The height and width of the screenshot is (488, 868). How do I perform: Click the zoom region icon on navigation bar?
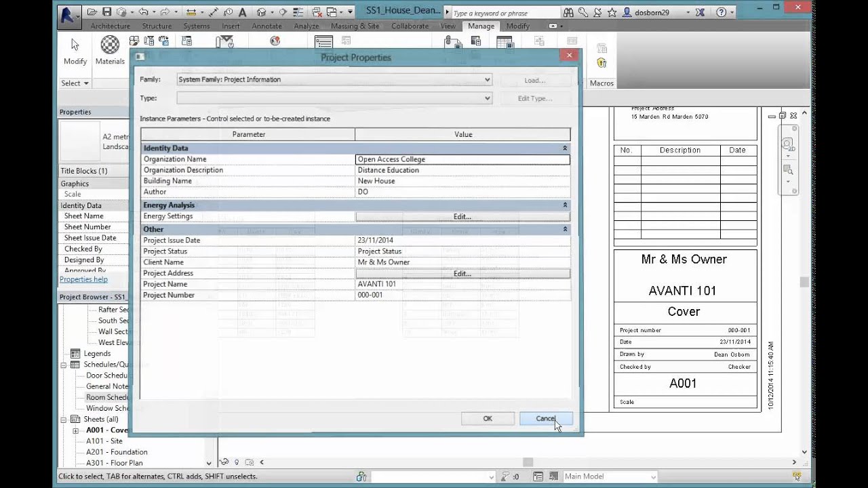(x=787, y=170)
